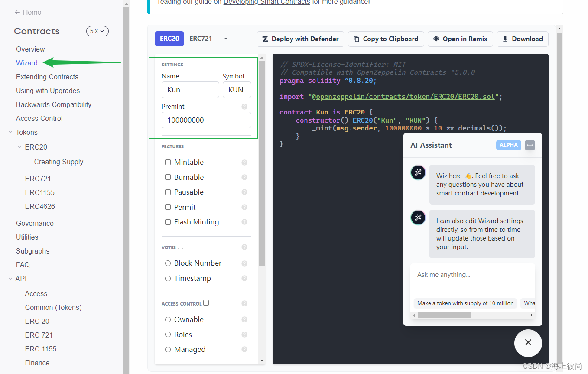Image resolution: width=588 pixels, height=374 pixels.
Task: Click Copy to Clipboard button
Action: click(386, 39)
